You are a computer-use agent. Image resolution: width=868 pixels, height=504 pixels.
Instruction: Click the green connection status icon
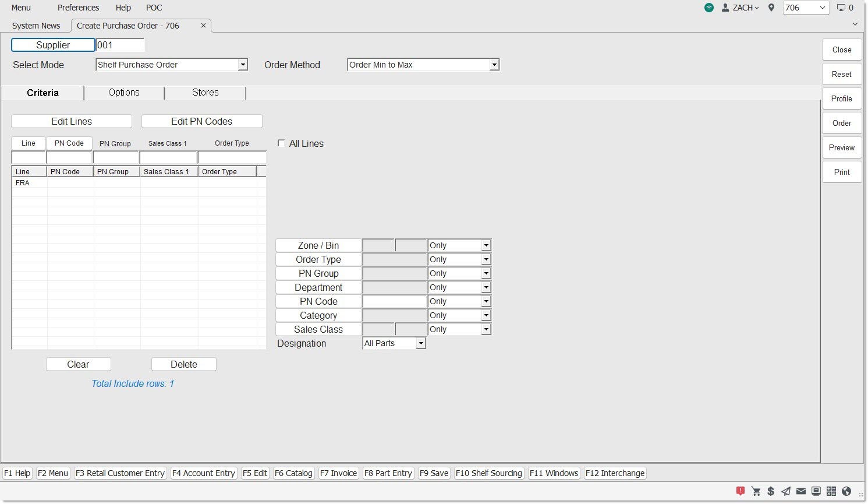(708, 8)
